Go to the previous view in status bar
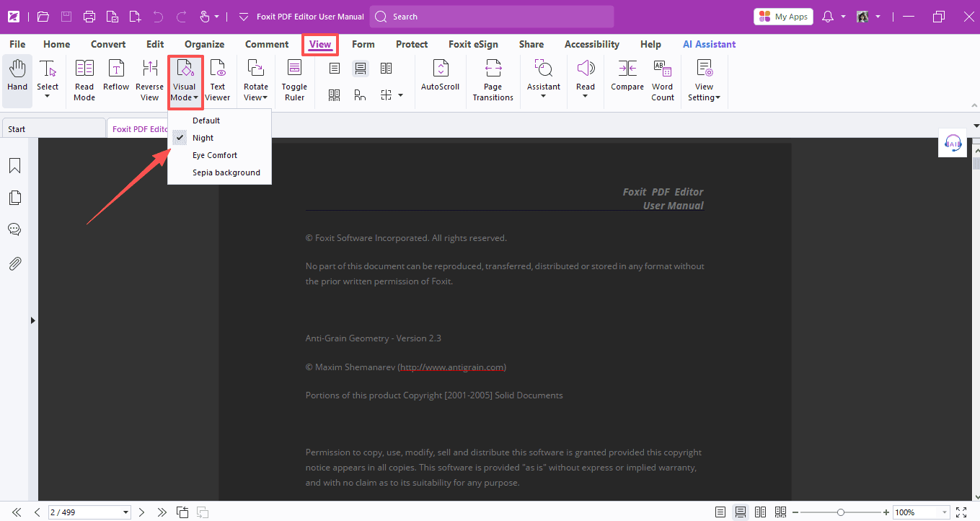980x521 pixels. pos(183,512)
